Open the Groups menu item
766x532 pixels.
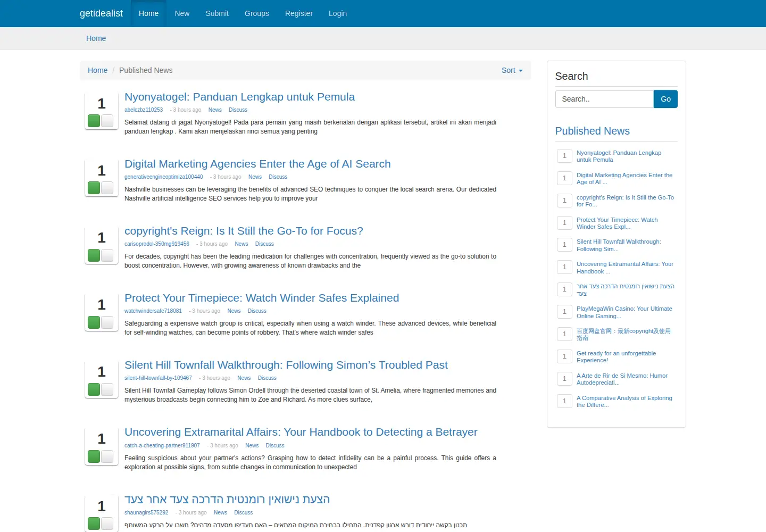point(257,13)
